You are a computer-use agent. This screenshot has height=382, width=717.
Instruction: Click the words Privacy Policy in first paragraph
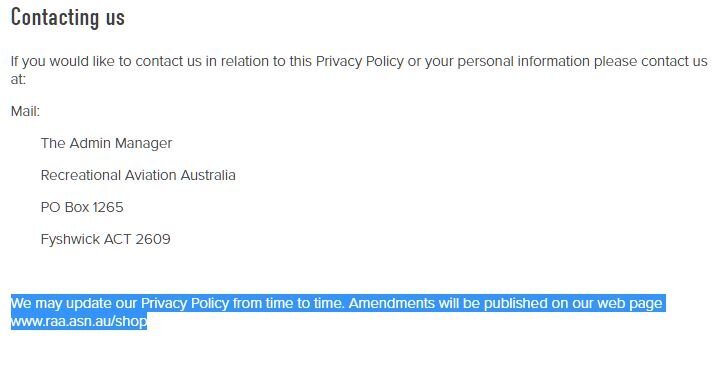point(360,61)
